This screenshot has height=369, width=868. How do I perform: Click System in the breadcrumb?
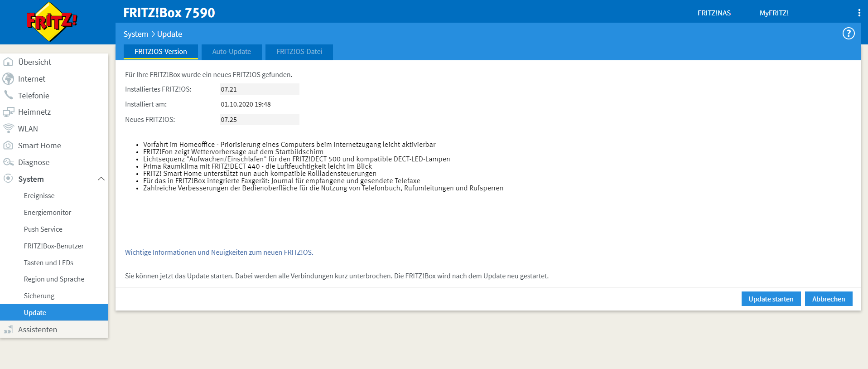click(135, 34)
